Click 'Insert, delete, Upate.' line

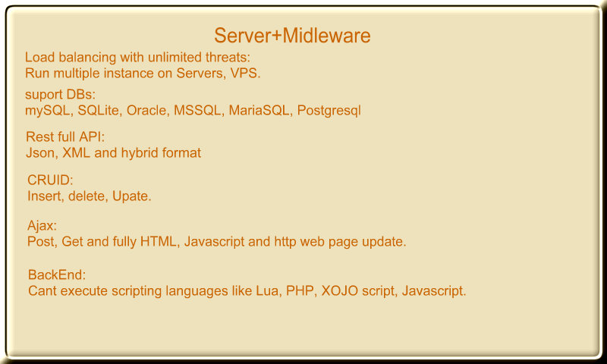click(89, 196)
